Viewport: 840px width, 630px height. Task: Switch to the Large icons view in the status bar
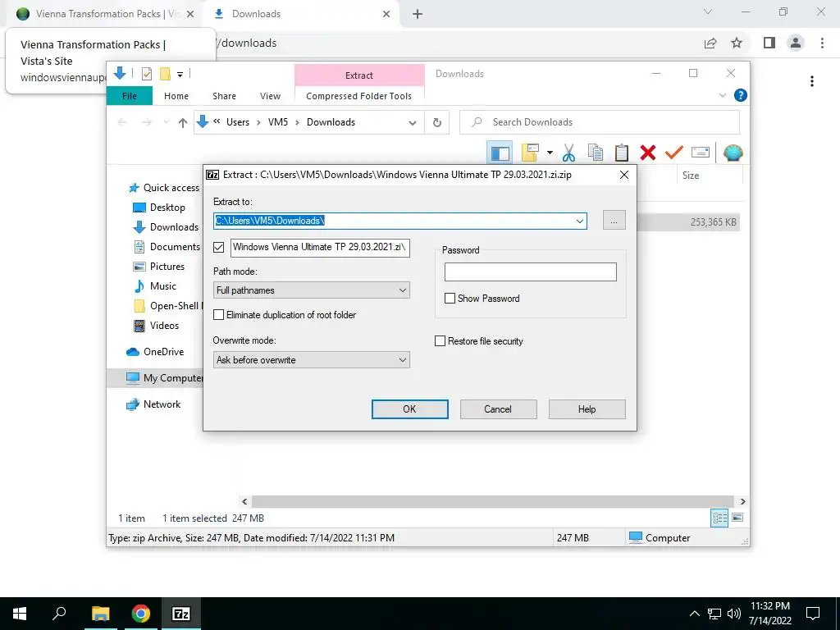pos(737,518)
